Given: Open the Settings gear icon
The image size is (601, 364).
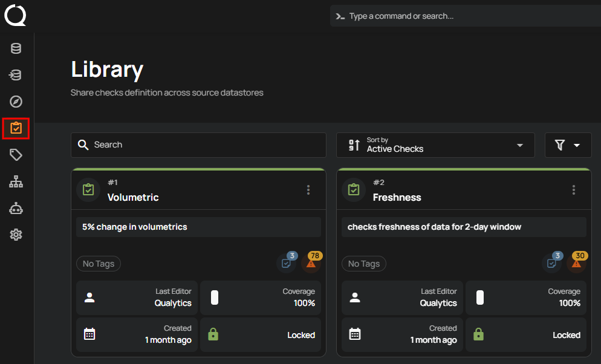Looking at the screenshot, I should [x=16, y=235].
